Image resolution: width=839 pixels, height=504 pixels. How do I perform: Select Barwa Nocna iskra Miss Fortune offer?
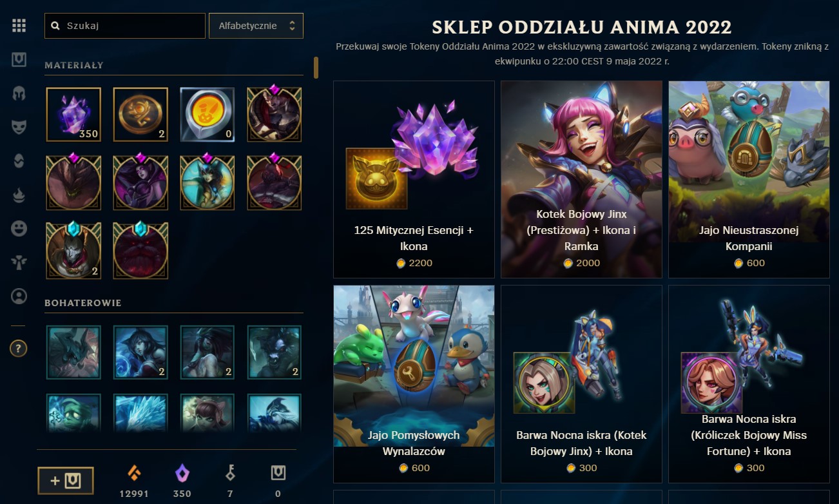point(749,384)
